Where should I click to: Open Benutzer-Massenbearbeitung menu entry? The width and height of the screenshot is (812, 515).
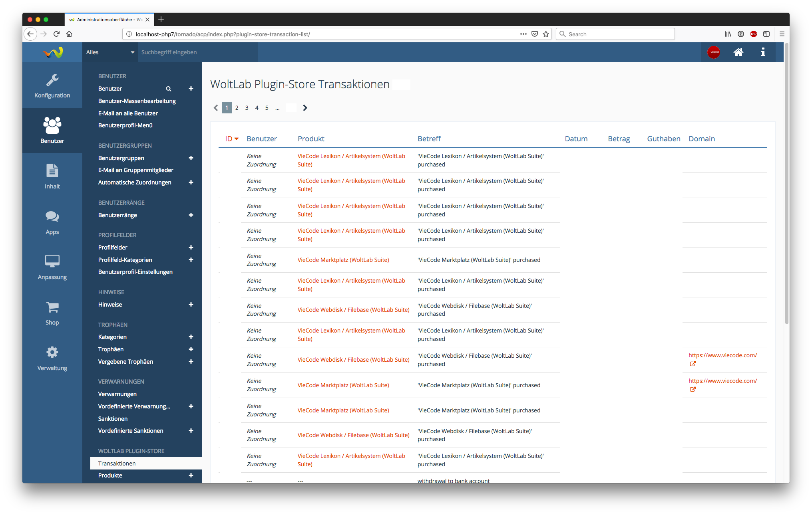137,101
